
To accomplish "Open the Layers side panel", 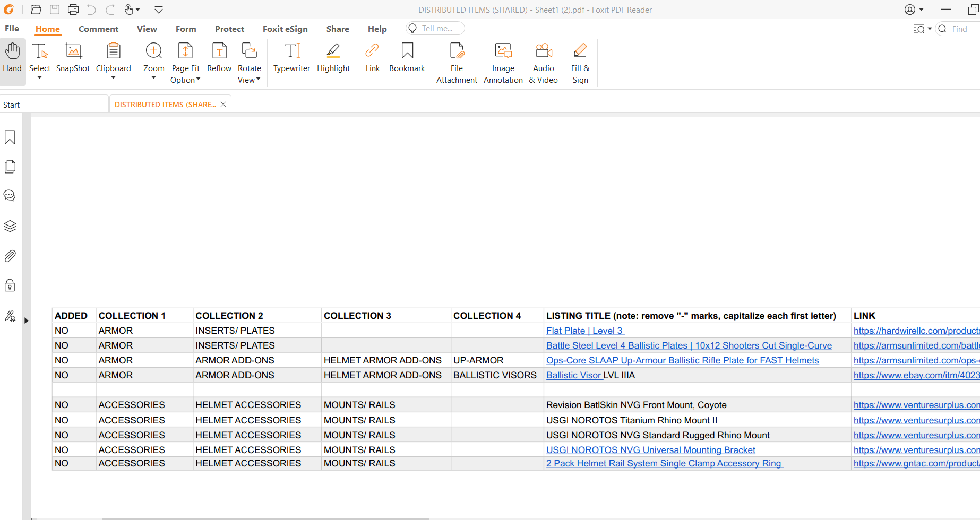I will coord(10,226).
